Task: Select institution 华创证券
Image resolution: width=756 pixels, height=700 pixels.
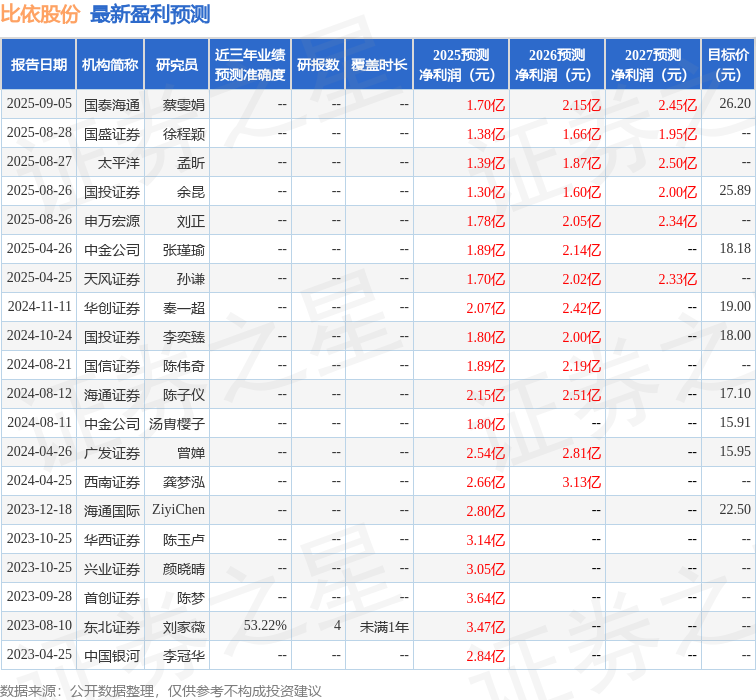Action: point(112,307)
